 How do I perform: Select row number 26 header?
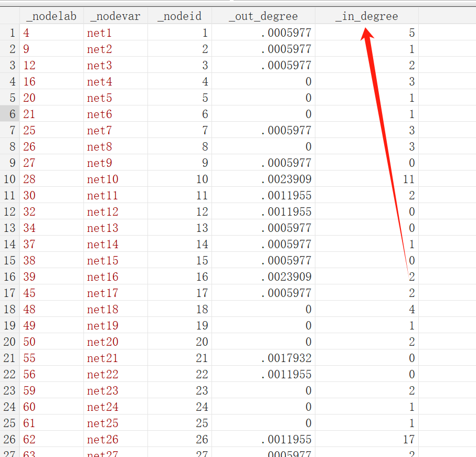pyautogui.click(x=10, y=439)
